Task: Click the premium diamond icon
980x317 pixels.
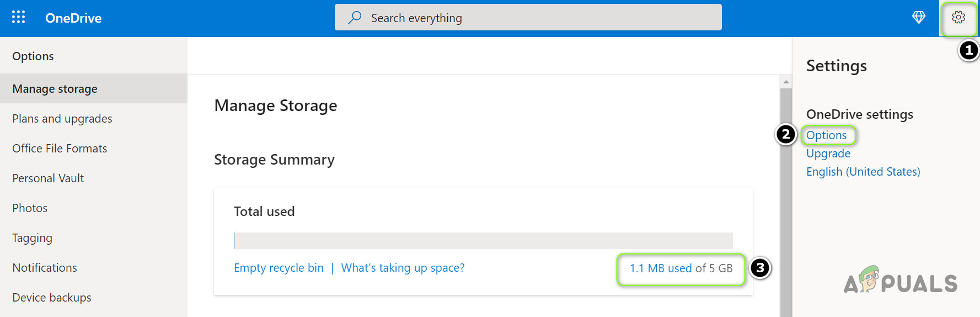Action: click(x=919, y=18)
